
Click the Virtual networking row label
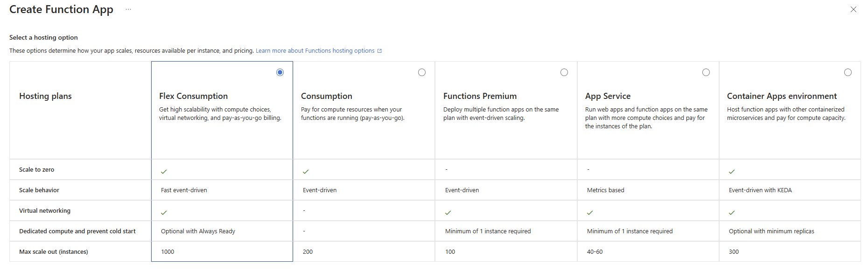pyautogui.click(x=45, y=211)
